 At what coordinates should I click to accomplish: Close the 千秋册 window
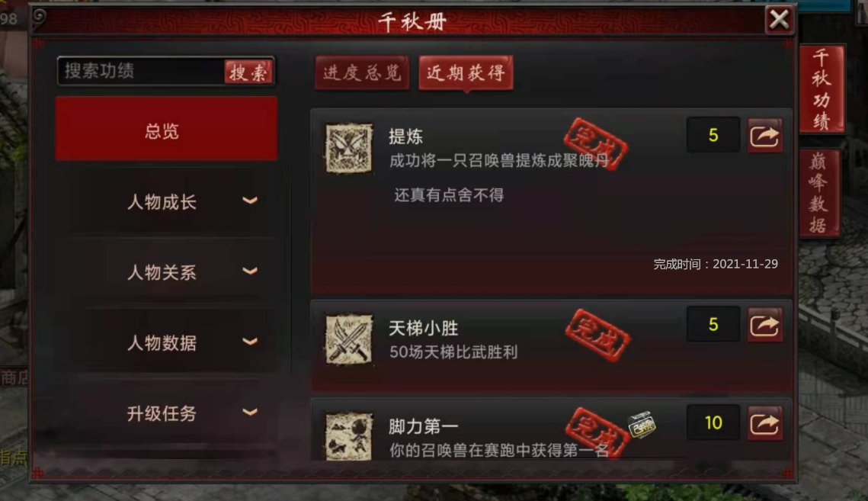[x=779, y=20]
